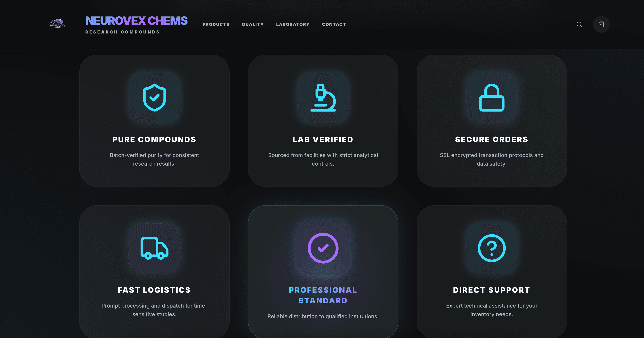The image size is (644, 338).
Task: Click the Neurovex brain logo image
Action: [58, 23]
